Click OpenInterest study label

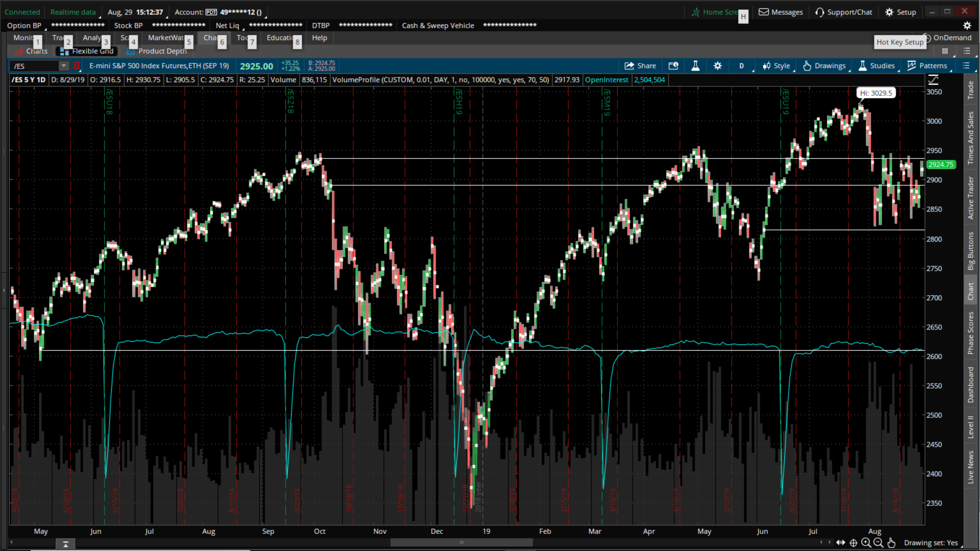point(606,80)
